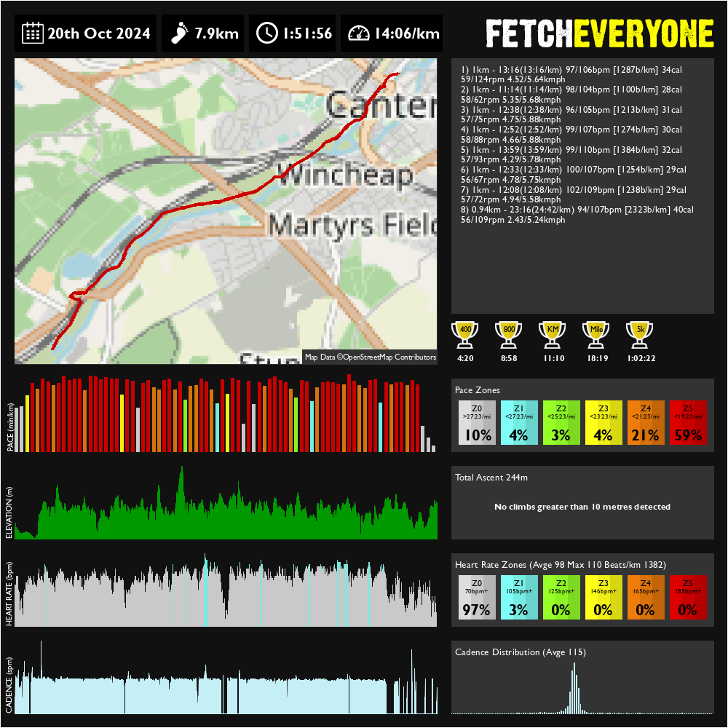Click the calendar icon beside the date

point(32,33)
